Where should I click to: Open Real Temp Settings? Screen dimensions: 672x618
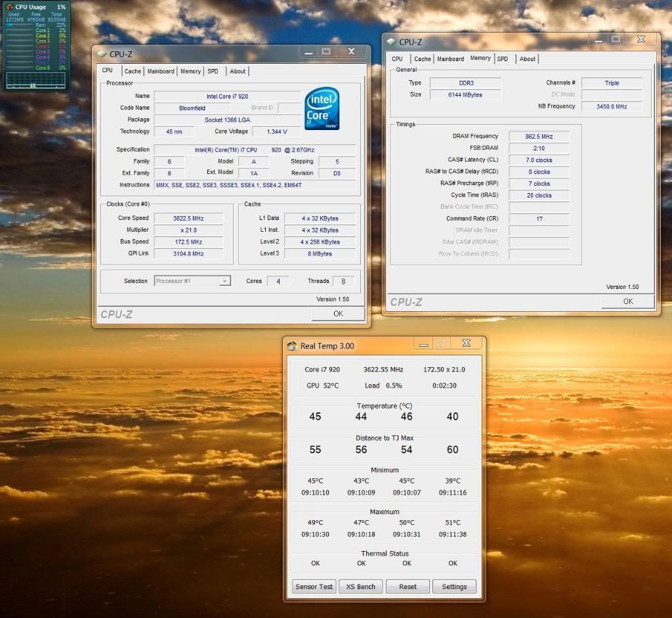click(454, 586)
